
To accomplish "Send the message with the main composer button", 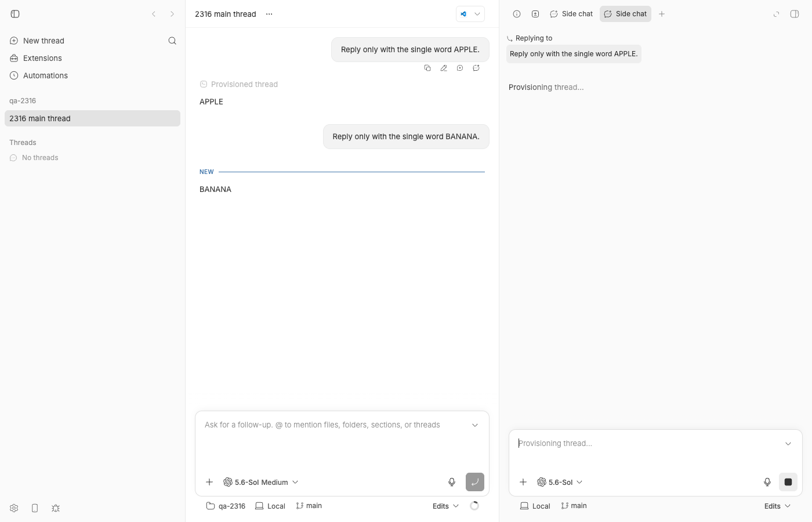I will point(475,482).
